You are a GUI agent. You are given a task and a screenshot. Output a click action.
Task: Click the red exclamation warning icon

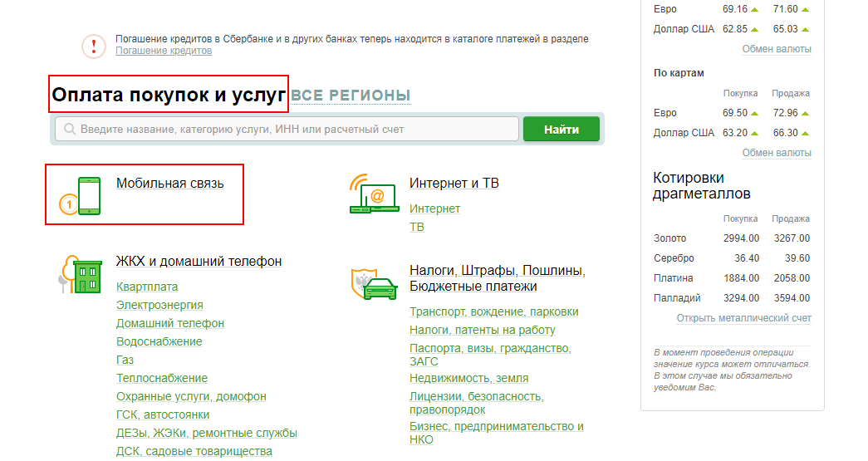tap(94, 46)
